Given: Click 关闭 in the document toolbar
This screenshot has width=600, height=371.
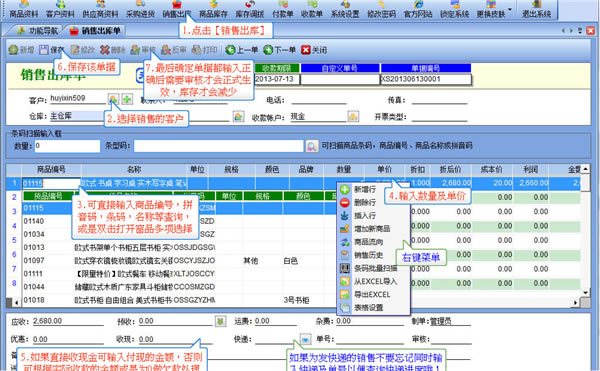Looking at the screenshot, I should (314, 50).
